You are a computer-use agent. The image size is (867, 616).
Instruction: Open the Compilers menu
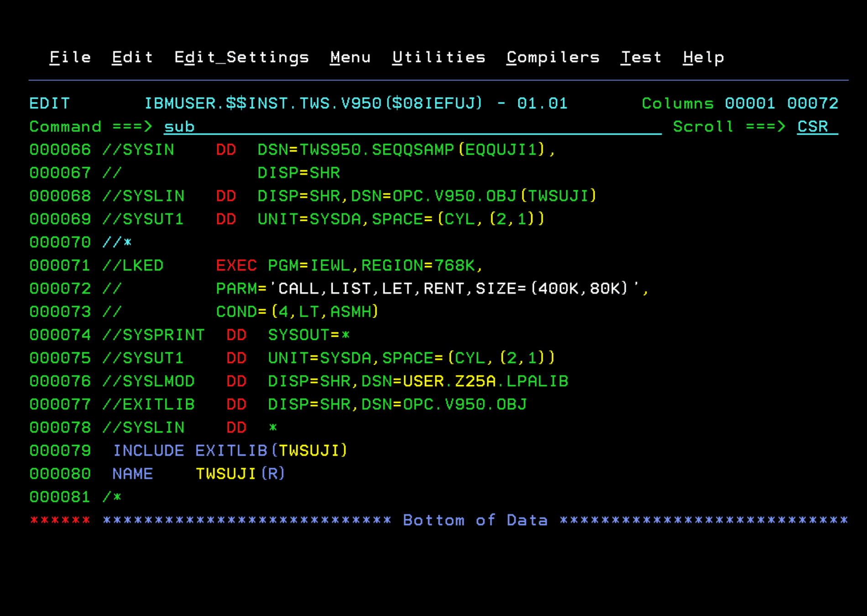point(553,57)
